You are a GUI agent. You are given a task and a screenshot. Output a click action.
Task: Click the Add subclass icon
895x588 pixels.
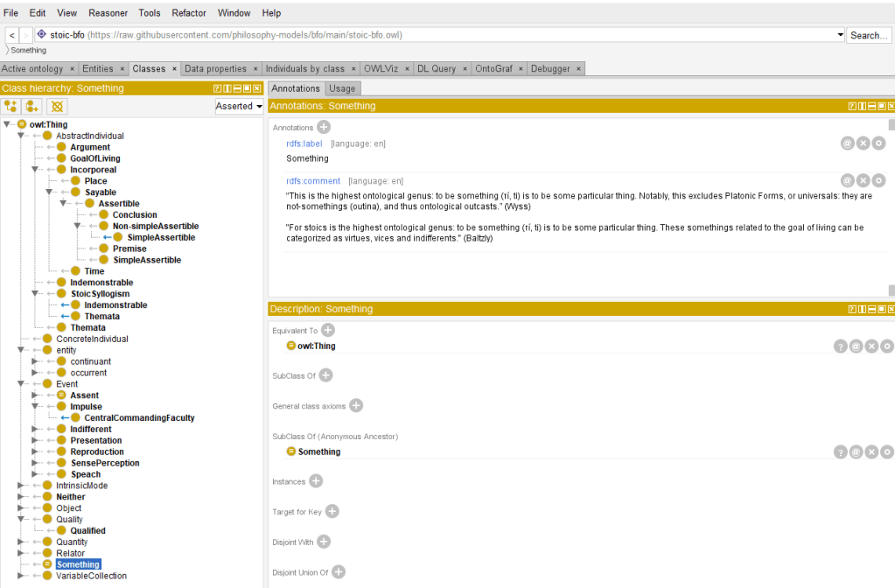[x=11, y=106]
